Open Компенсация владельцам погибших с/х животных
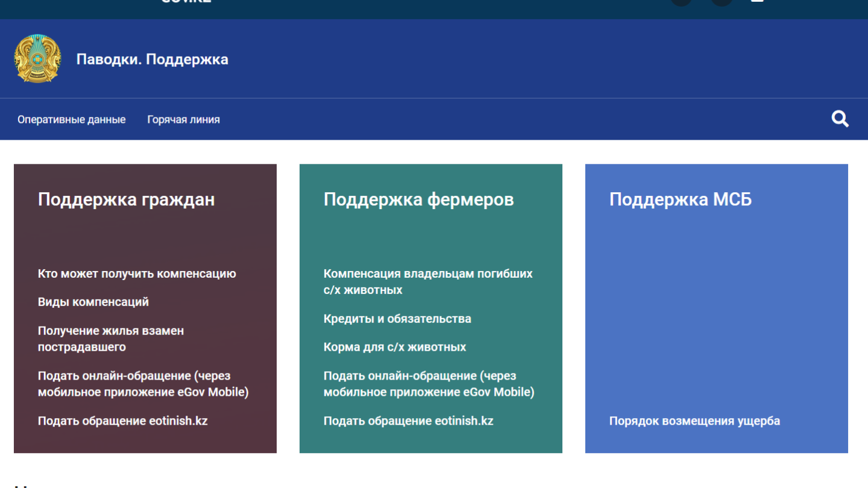The width and height of the screenshot is (868, 488). point(427,281)
